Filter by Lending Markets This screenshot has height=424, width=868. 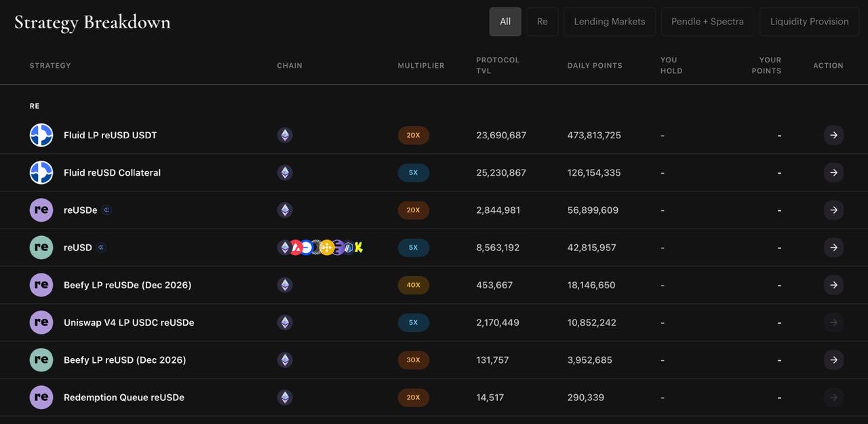click(x=610, y=22)
